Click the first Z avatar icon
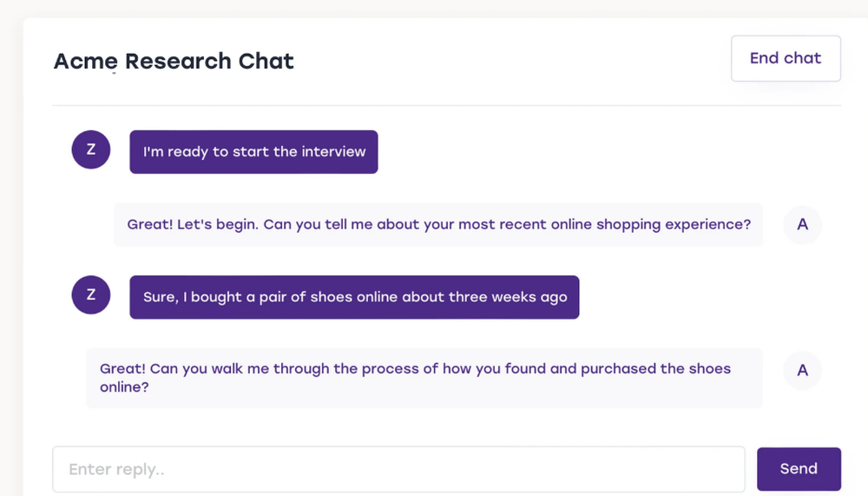The height and width of the screenshot is (496, 868). point(91,150)
